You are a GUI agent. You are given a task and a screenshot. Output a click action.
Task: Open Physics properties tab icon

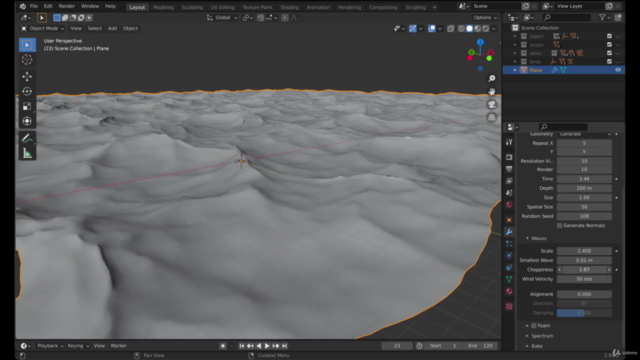coord(509,256)
